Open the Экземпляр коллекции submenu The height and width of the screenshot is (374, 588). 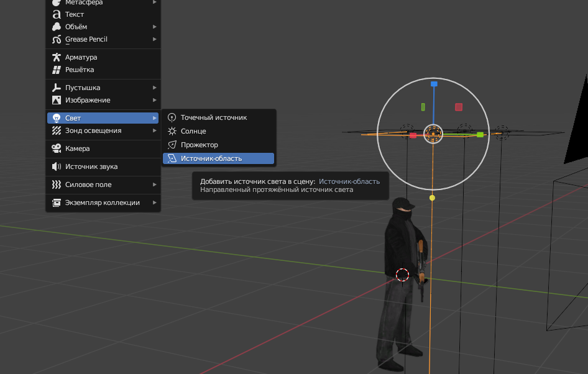103,203
